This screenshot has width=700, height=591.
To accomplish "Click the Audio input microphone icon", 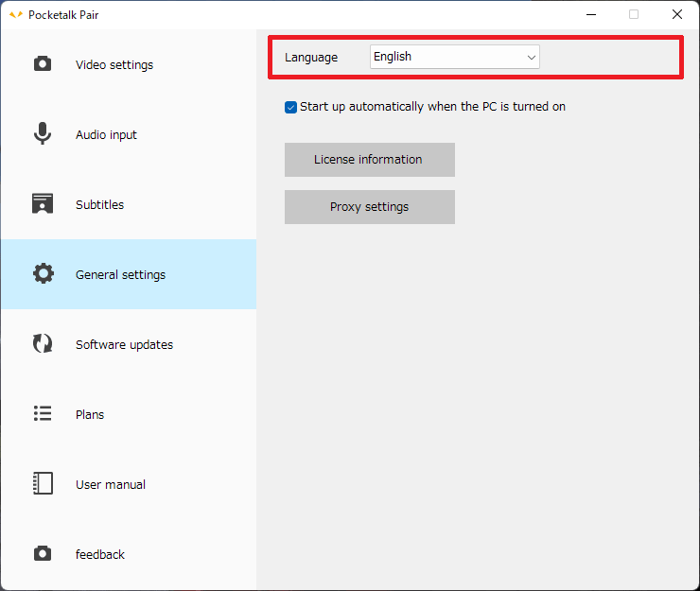I will 43,134.
